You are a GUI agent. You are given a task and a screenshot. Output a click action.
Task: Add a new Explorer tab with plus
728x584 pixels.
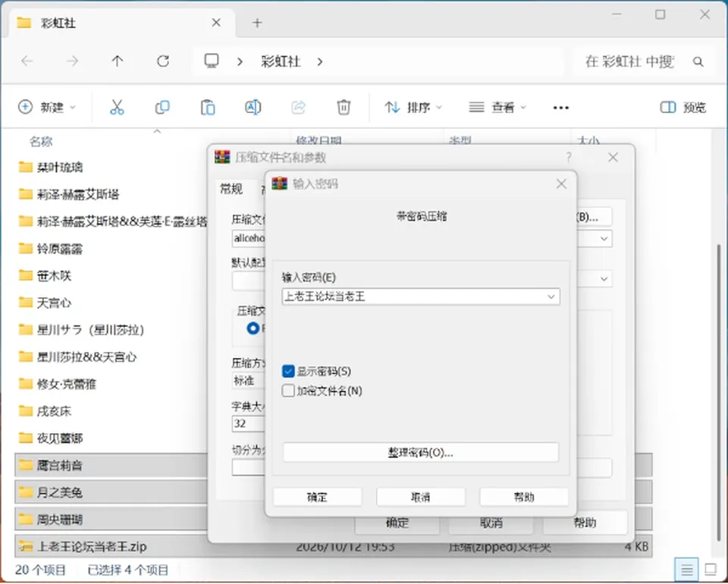click(x=257, y=23)
